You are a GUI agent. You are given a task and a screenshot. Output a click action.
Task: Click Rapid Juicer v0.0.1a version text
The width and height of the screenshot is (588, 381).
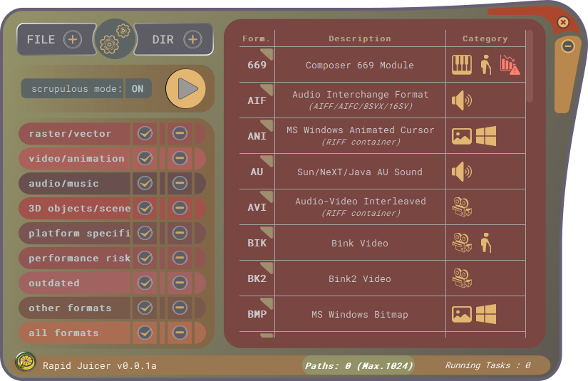coord(99,365)
